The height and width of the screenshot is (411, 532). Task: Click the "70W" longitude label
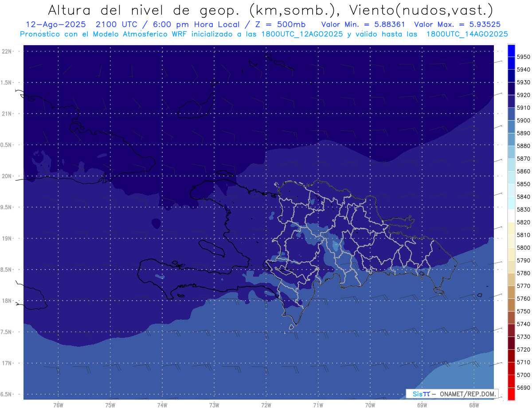(x=370, y=405)
